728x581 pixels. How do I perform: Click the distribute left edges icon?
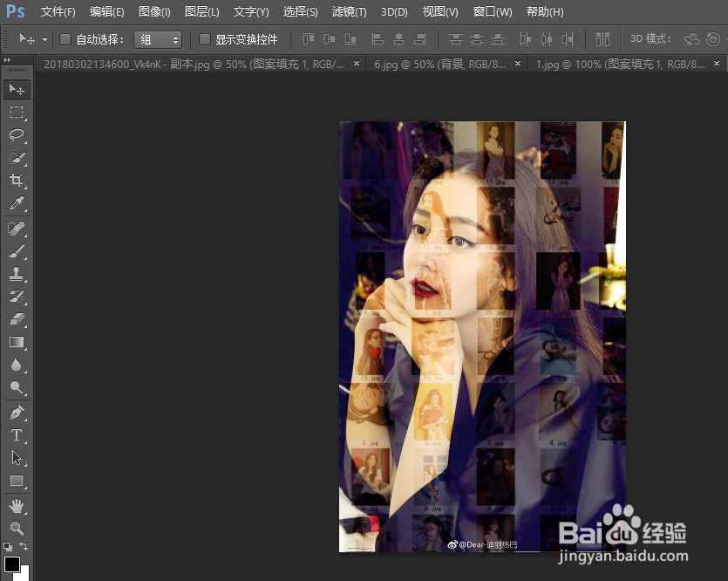coord(525,39)
